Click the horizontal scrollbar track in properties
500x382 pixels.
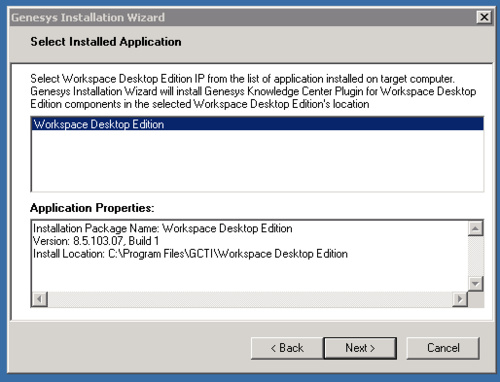tap(250, 299)
